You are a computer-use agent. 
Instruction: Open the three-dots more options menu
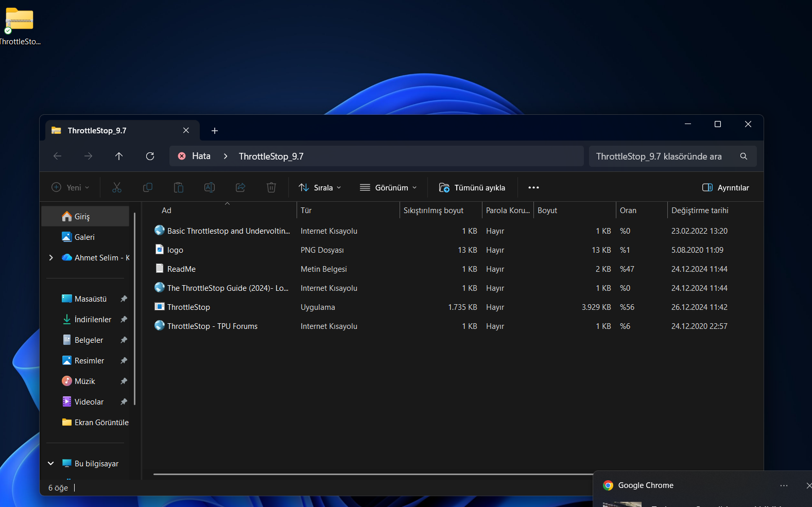(533, 187)
